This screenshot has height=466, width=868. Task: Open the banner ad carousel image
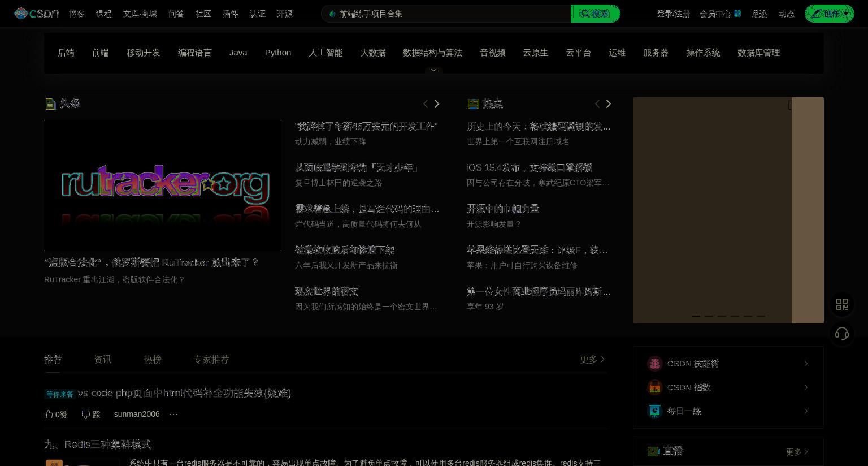click(x=728, y=210)
